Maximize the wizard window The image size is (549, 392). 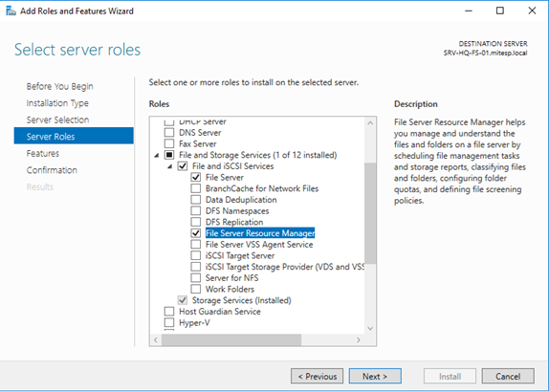[500, 11]
